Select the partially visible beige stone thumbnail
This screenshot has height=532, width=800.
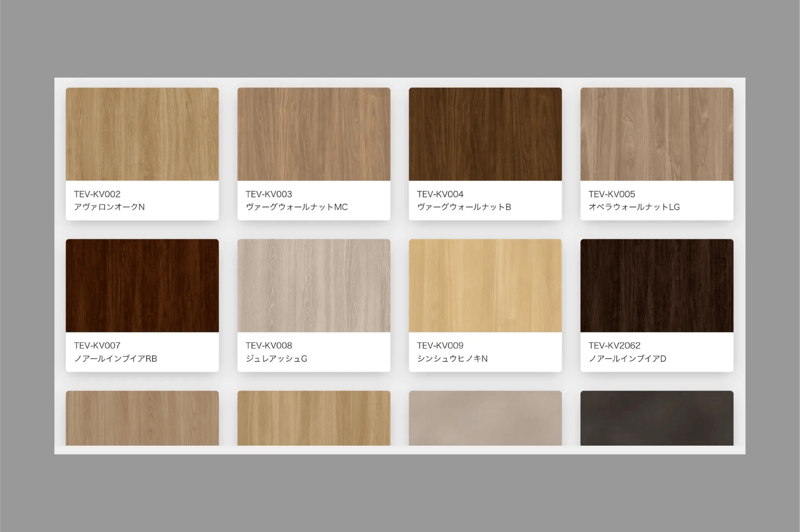click(485, 418)
